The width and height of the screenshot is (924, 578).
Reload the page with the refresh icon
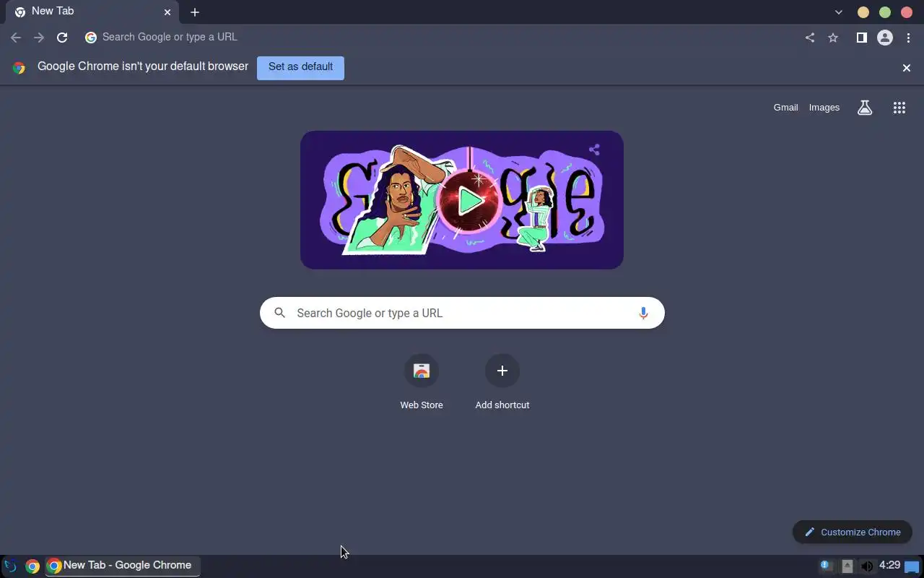(62, 38)
